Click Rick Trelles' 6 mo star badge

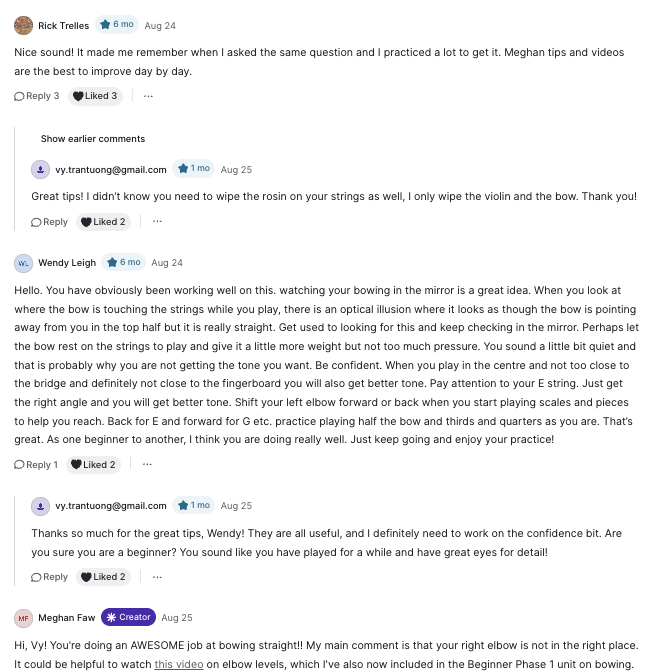[x=116, y=25]
